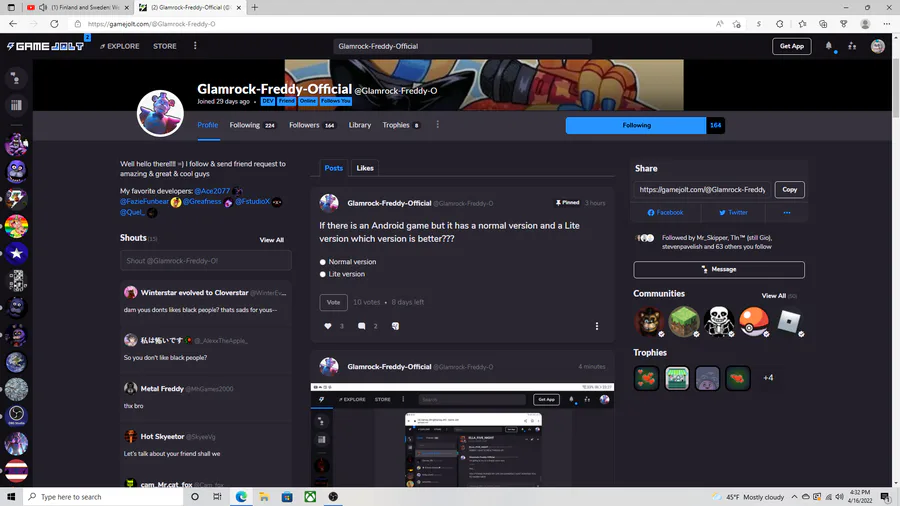
Task: Click the profile avatar picture
Action: (x=160, y=113)
